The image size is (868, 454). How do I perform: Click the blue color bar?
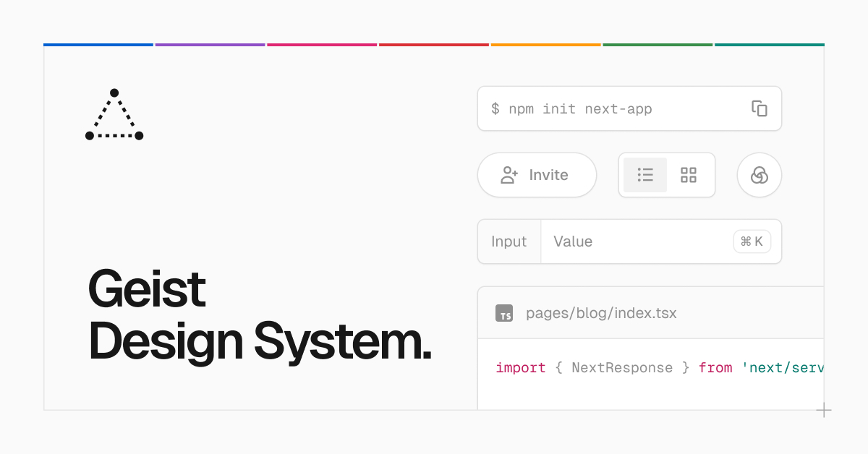point(98,45)
